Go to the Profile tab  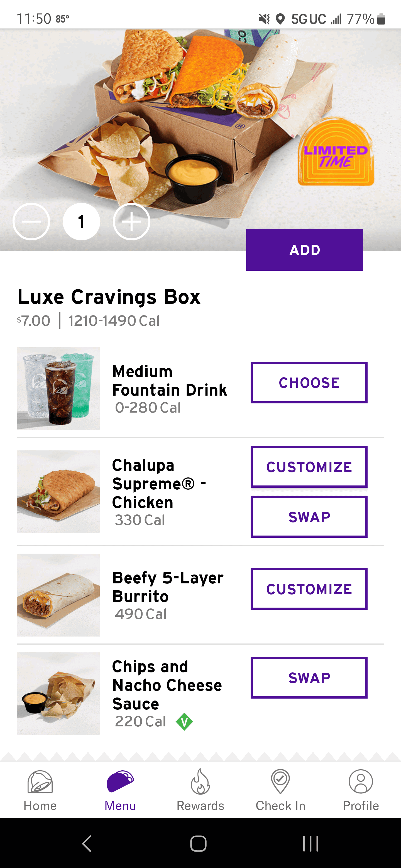pyautogui.click(x=361, y=790)
